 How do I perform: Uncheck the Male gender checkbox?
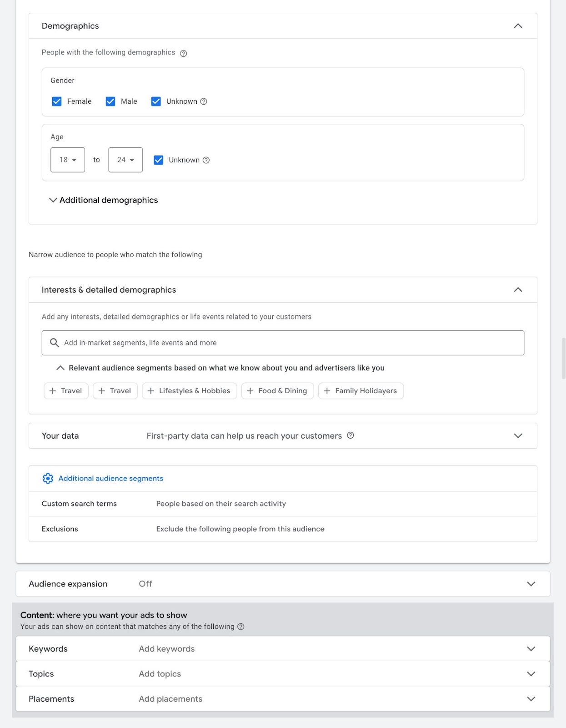[x=110, y=101]
